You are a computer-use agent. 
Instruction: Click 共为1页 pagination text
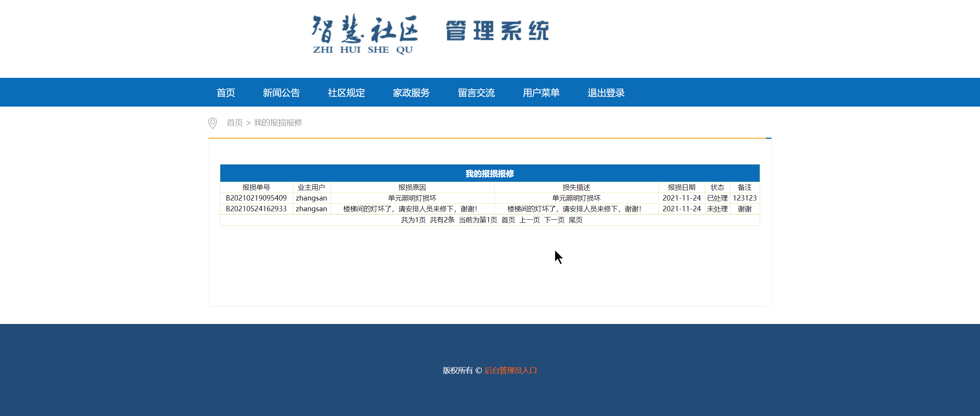pyautogui.click(x=413, y=220)
